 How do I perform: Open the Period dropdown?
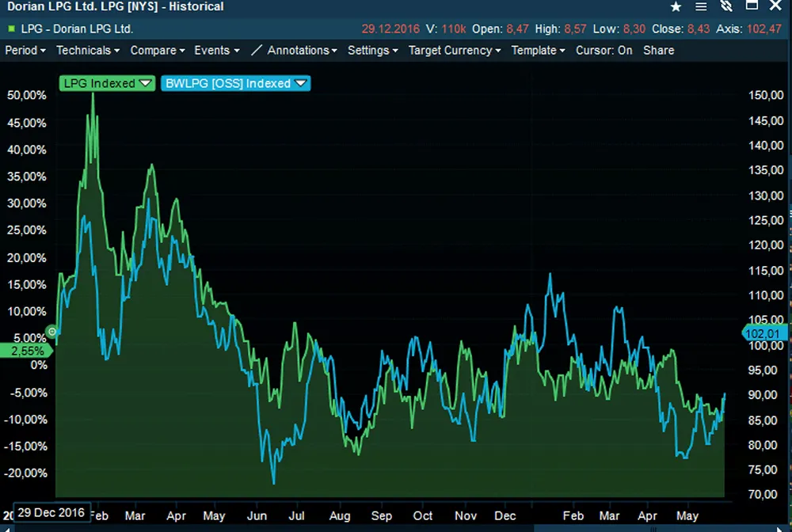click(x=25, y=50)
